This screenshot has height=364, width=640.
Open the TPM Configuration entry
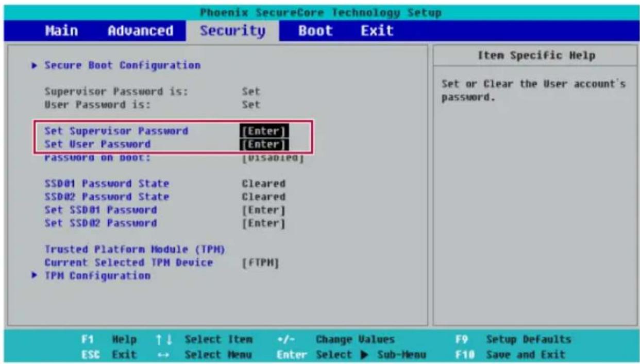[x=97, y=275]
